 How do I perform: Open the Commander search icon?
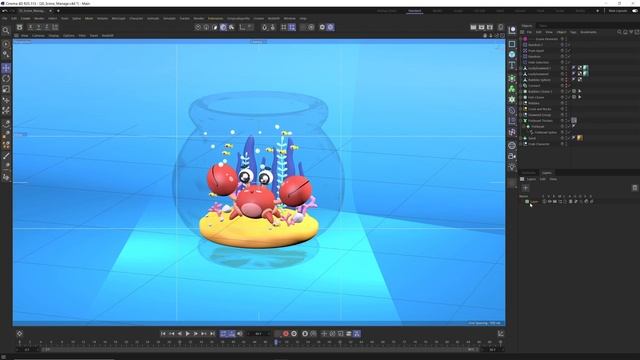[x=6, y=30]
